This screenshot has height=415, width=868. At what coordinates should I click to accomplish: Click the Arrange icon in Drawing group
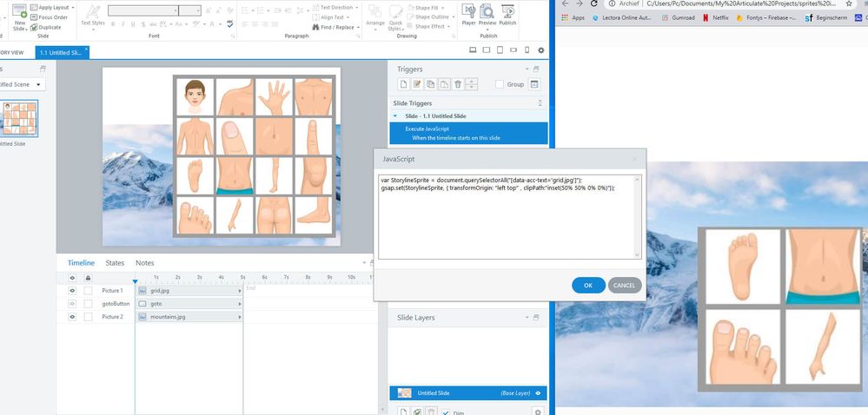pos(375,16)
